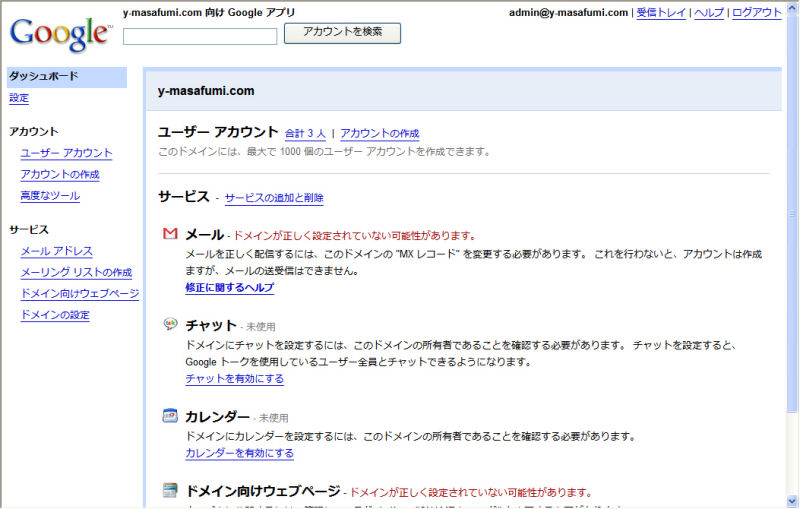This screenshot has height=509, width=800.
Task: Open the 設定 sidebar link
Action: (x=19, y=98)
